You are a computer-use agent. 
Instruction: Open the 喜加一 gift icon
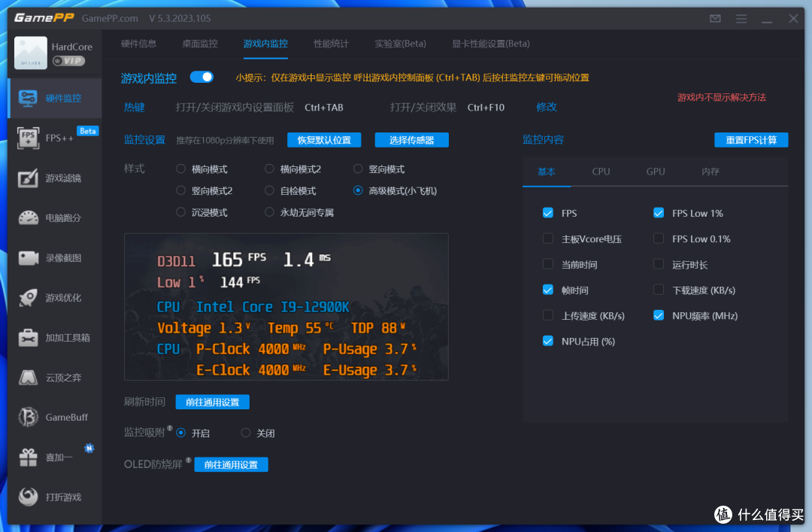click(28, 458)
